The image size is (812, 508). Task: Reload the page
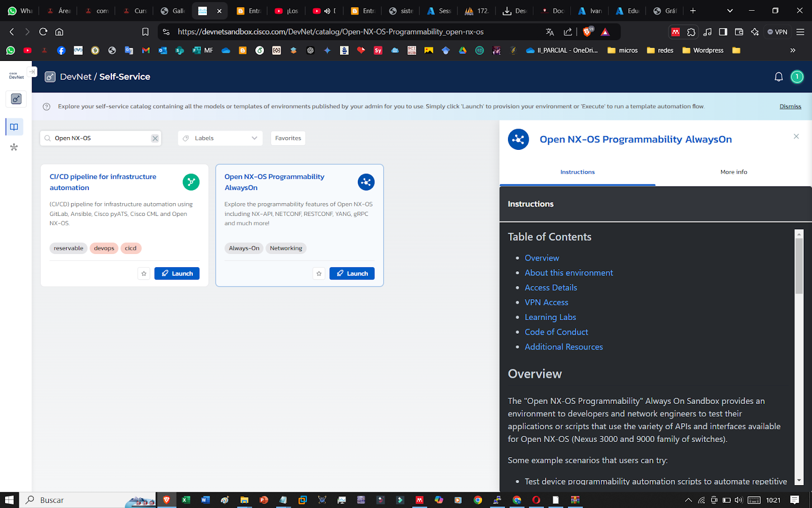pos(43,31)
